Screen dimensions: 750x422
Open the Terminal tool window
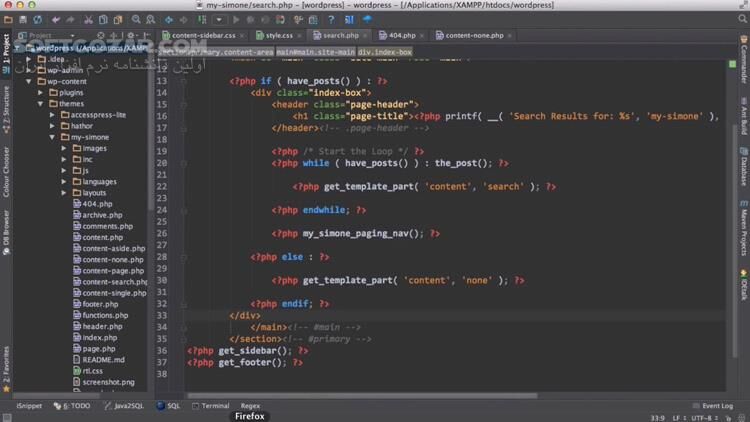pos(210,406)
